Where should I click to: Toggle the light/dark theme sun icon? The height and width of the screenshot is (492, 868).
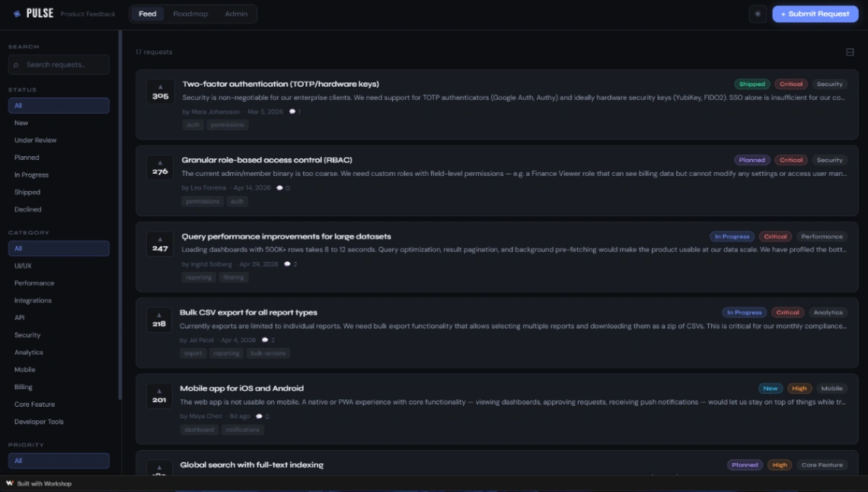(758, 14)
